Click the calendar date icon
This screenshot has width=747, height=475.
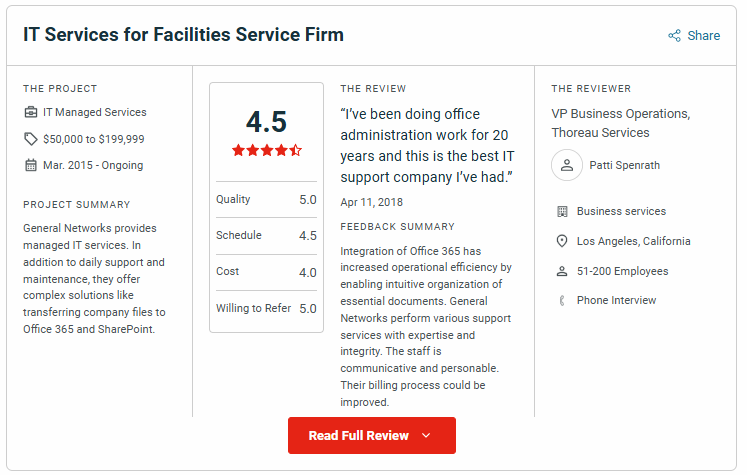31,165
